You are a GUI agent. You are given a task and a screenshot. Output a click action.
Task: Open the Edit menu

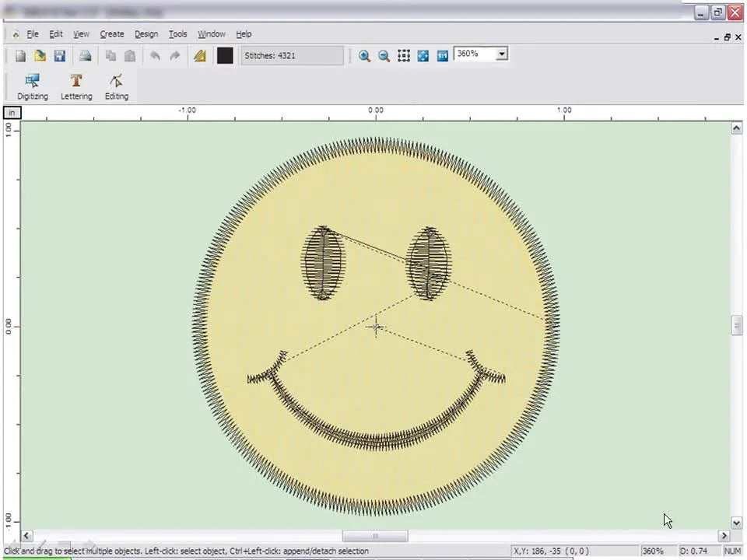(56, 33)
